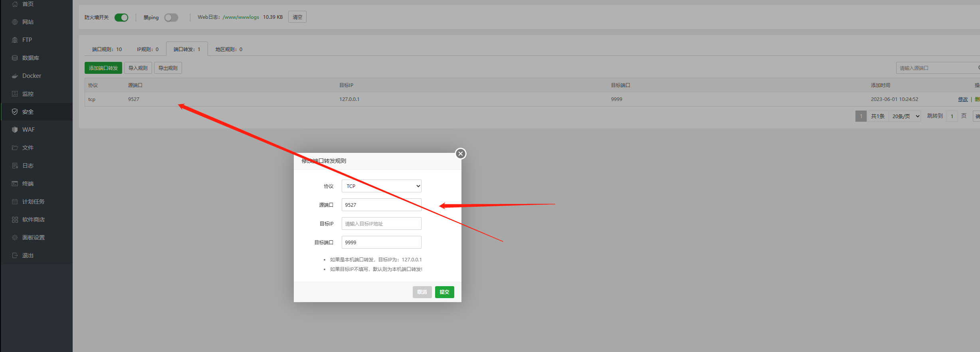Click the 目标IP address input field
This screenshot has width=980, height=352.
pyautogui.click(x=382, y=223)
